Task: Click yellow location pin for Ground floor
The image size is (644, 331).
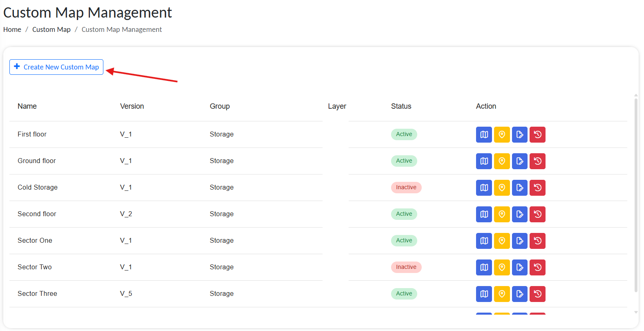Action: 502,161
